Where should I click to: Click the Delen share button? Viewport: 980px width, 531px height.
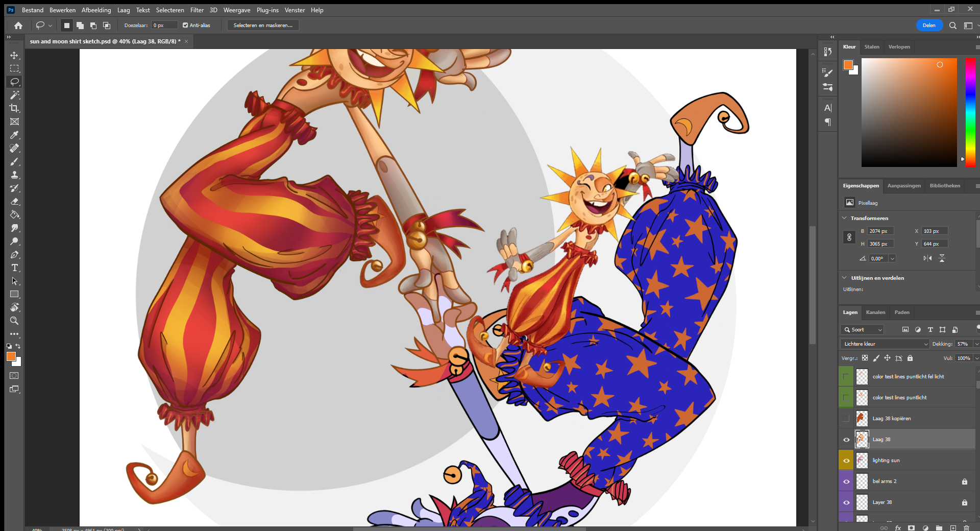click(x=929, y=26)
